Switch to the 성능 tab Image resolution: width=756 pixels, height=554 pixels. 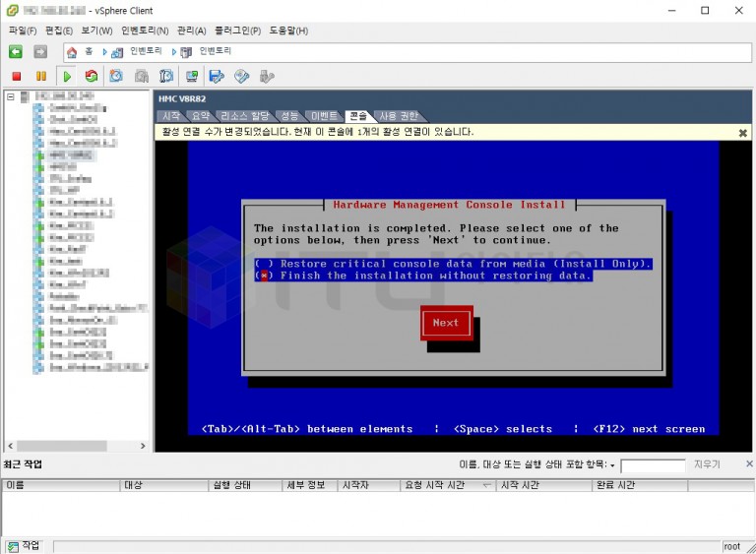point(288,116)
